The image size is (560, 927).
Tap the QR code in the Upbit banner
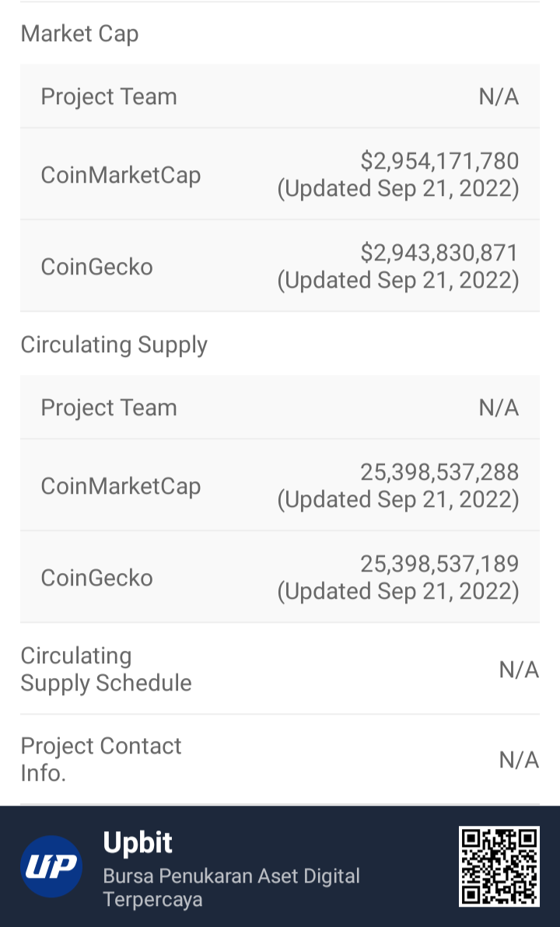[499, 866]
